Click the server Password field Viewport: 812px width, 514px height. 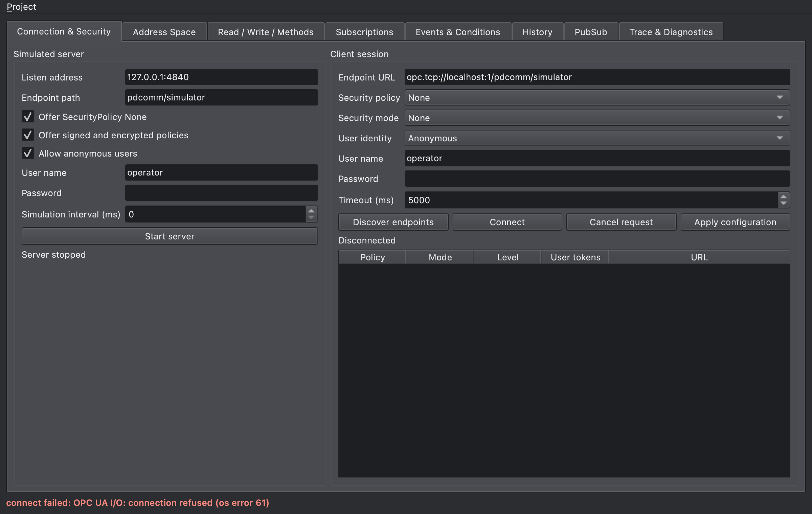[x=221, y=193]
